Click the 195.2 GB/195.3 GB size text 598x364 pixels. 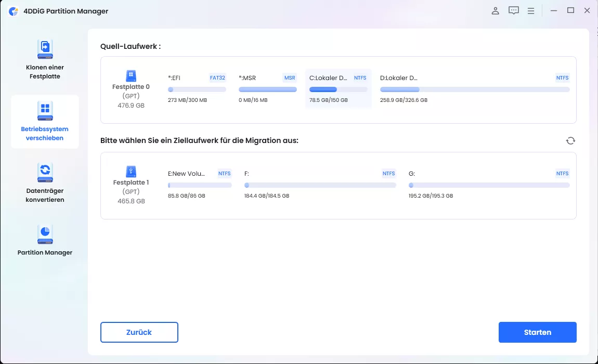tap(431, 196)
